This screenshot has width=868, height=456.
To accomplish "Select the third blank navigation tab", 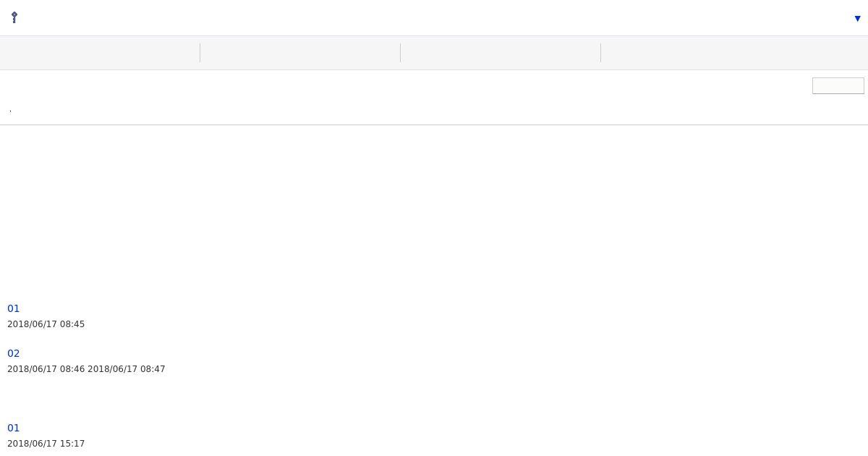I will (501, 53).
